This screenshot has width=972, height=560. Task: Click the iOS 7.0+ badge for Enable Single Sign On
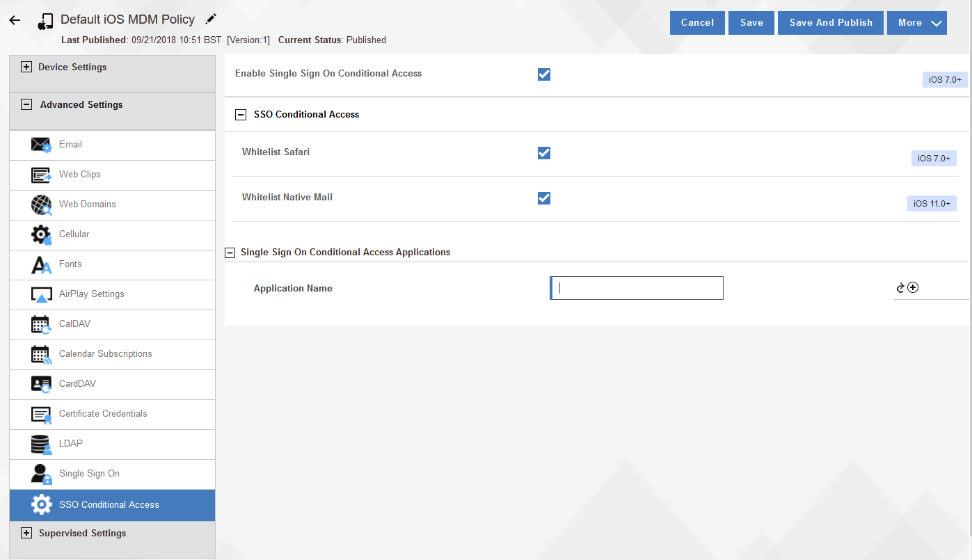945,80
